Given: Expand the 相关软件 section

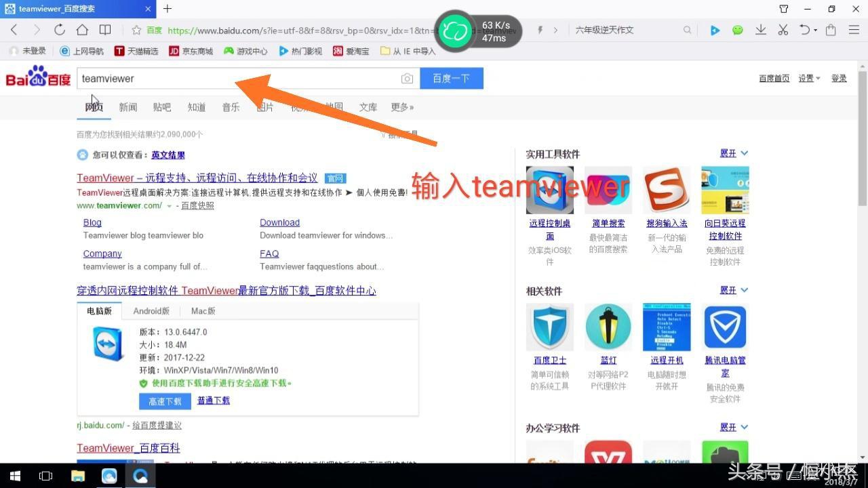Looking at the screenshot, I should click(x=734, y=290).
